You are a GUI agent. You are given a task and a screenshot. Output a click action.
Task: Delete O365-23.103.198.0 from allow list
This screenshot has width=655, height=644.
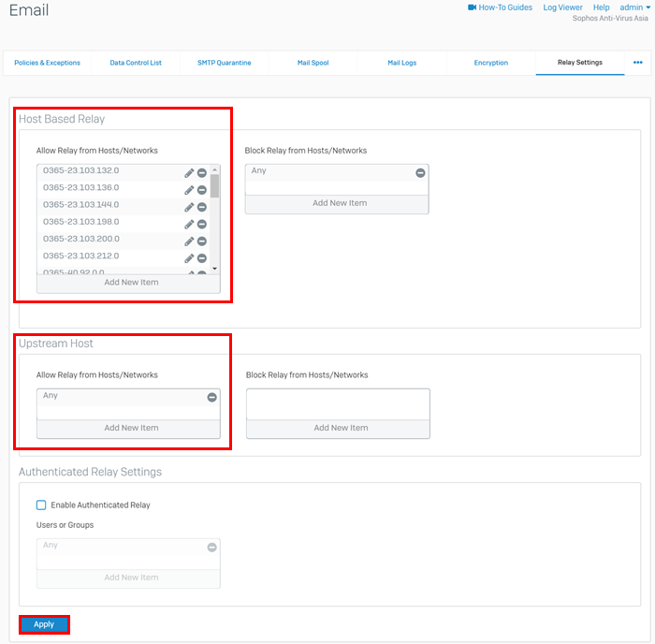202,225
